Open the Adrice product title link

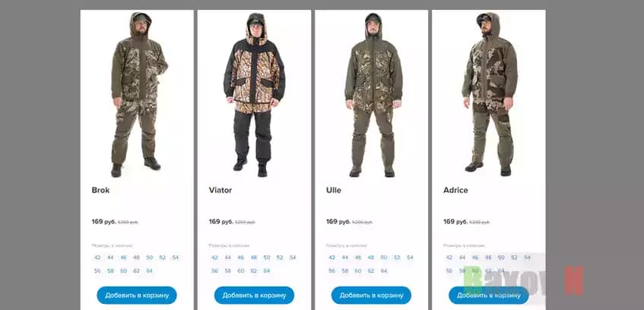tap(455, 190)
